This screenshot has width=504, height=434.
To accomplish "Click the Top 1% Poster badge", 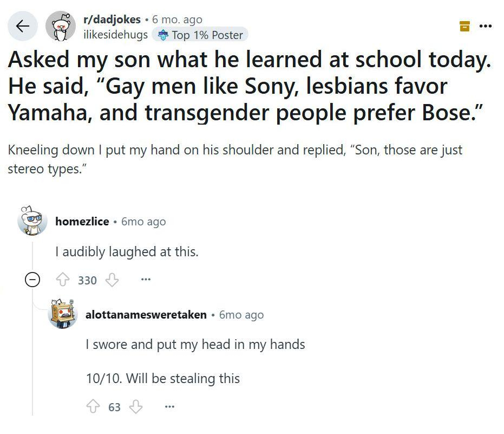I will click(200, 35).
